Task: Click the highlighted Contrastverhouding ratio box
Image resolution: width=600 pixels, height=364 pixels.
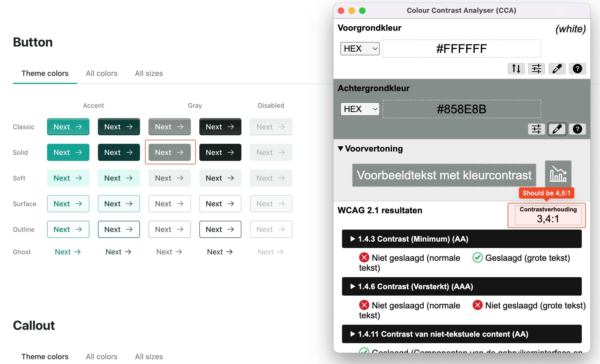Action: click(546, 215)
